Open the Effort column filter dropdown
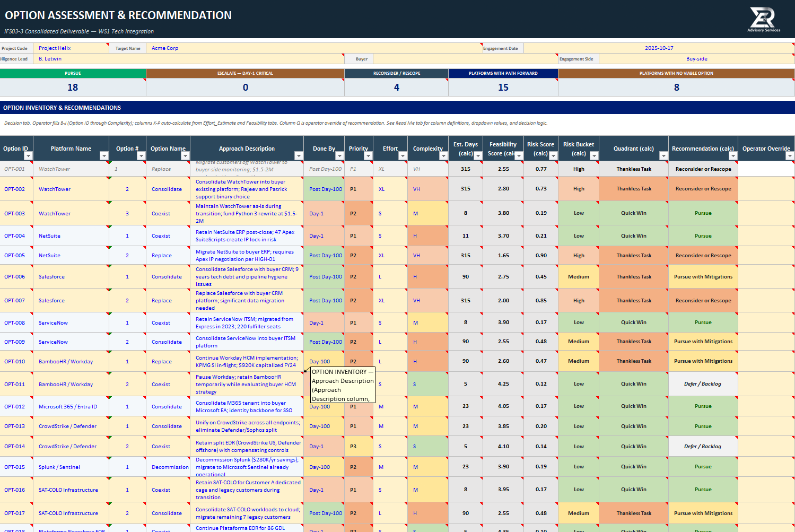Screen dimensions: 795x532 403,156
